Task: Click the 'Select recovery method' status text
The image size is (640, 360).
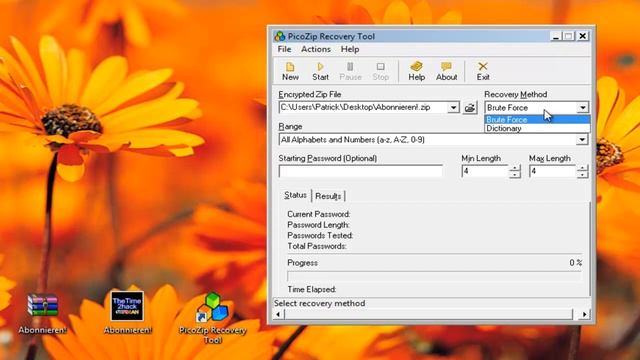Action: 320,303
